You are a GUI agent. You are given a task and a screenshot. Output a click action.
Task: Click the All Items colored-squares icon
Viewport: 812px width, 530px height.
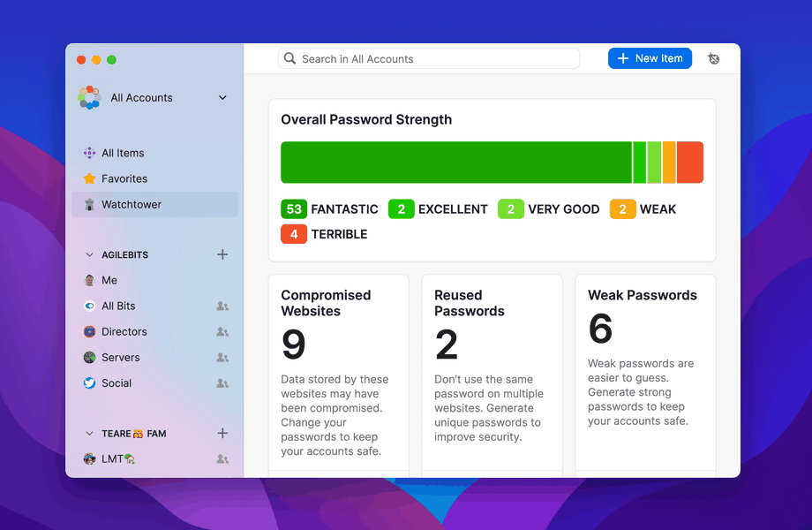click(90, 153)
